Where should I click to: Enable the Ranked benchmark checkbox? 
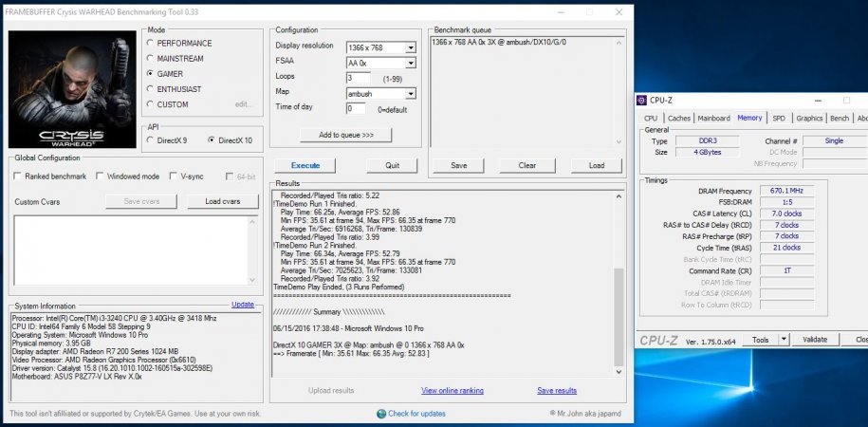point(17,176)
